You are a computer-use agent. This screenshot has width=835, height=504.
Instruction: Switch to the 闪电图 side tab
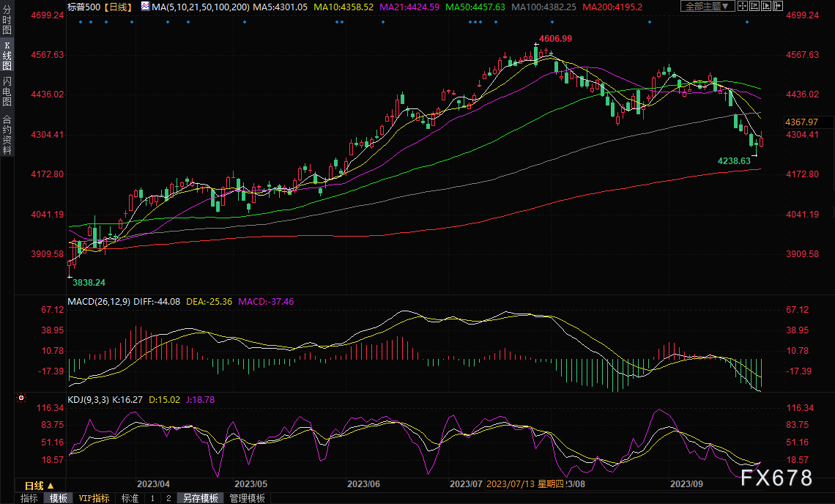(7, 91)
